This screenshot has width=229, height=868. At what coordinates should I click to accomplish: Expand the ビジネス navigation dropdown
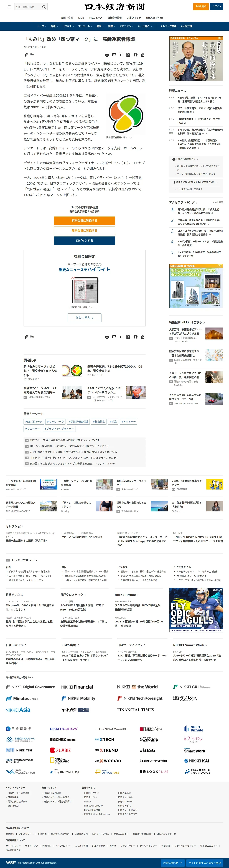tap(68, 26)
